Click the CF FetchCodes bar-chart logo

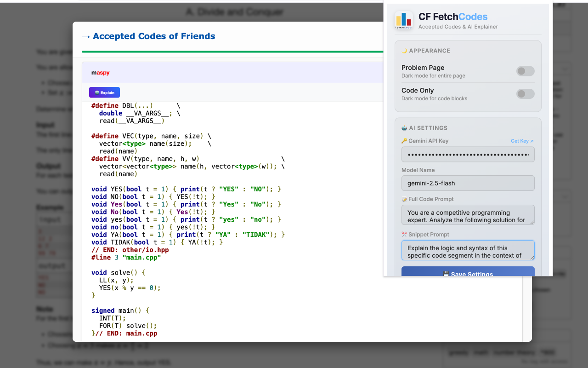(404, 21)
